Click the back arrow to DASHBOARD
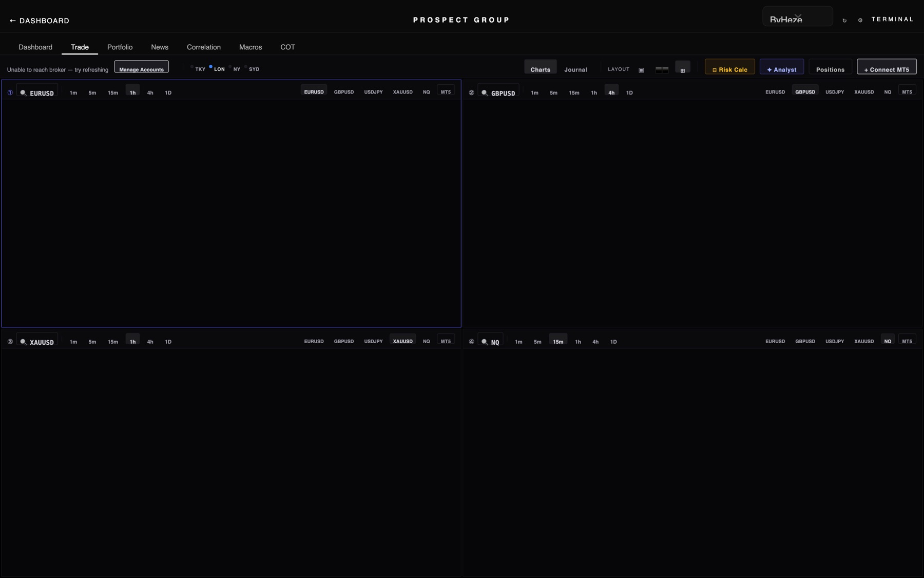The image size is (924, 578). 12,21
